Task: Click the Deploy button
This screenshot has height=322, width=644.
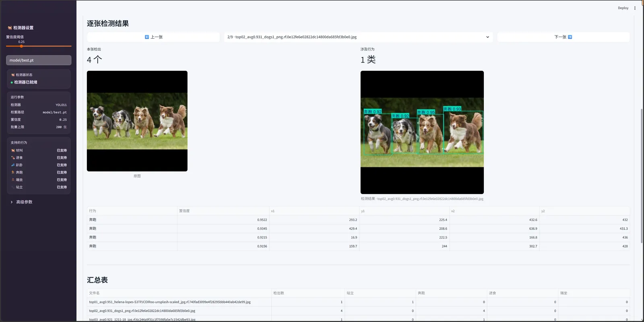Action: pyautogui.click(x=623, y=8)
